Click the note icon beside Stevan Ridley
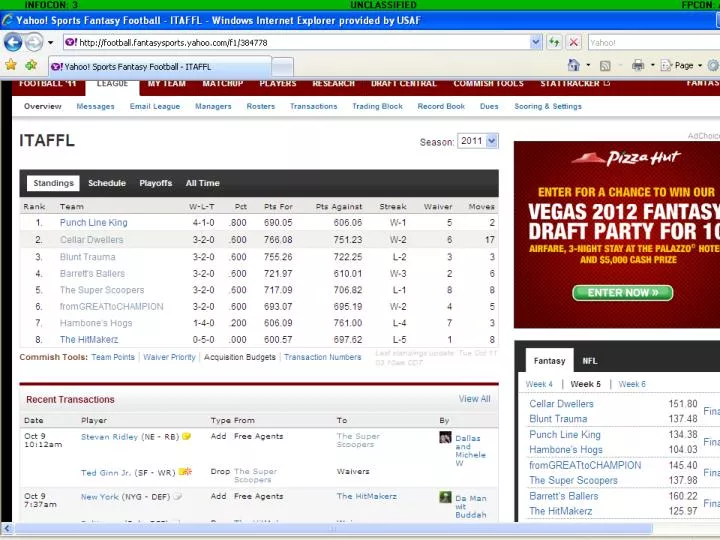720x540 pixels. pos(186,436)
